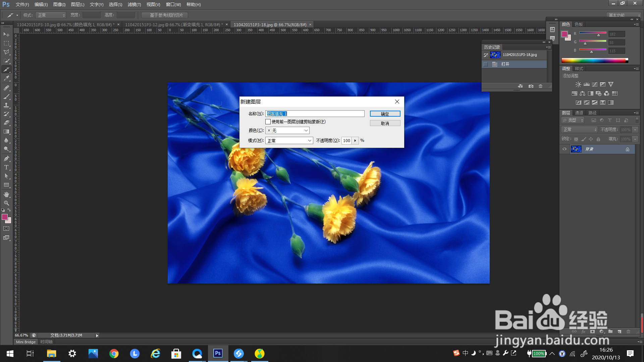Click the Brightness/Contrast adjustment icon
Image resolution: width=644 pixels, height=362 pixels.
[x=578, y=84]
